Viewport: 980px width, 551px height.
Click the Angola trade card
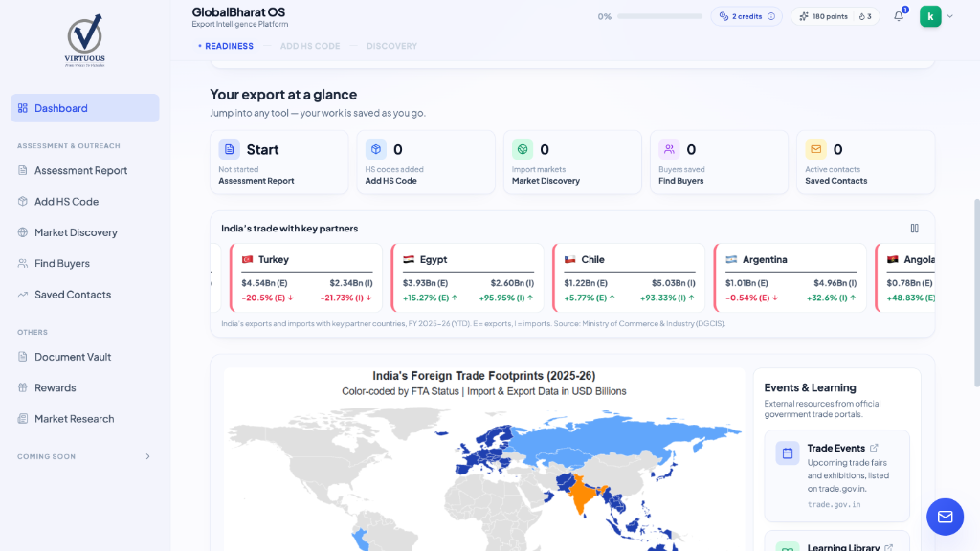(905, 278)
